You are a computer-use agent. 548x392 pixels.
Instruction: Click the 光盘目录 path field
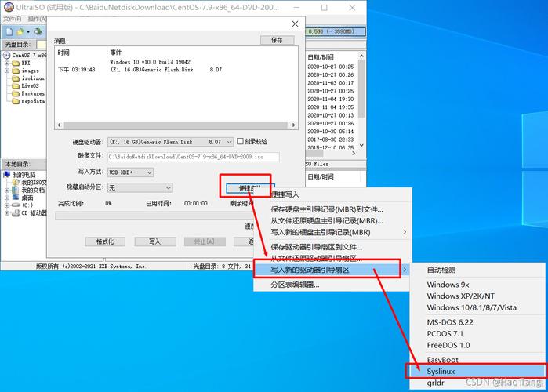(42, 45)
